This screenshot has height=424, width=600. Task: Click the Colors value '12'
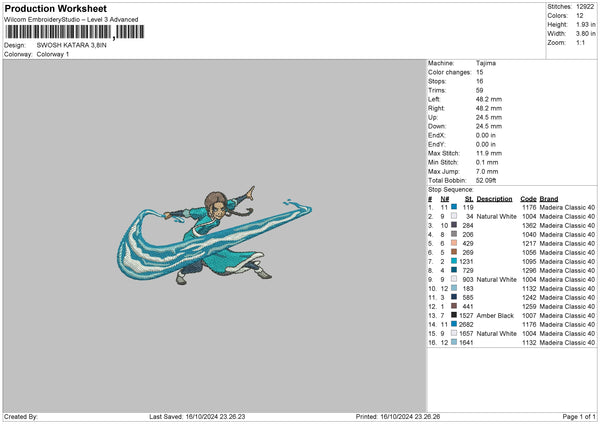(580, 16)
